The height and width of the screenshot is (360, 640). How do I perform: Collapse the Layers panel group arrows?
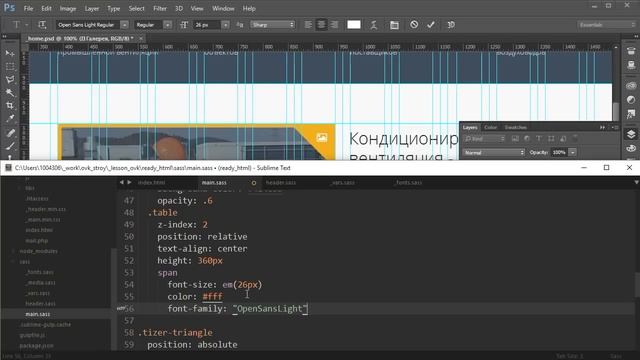(x=602, y=127)
